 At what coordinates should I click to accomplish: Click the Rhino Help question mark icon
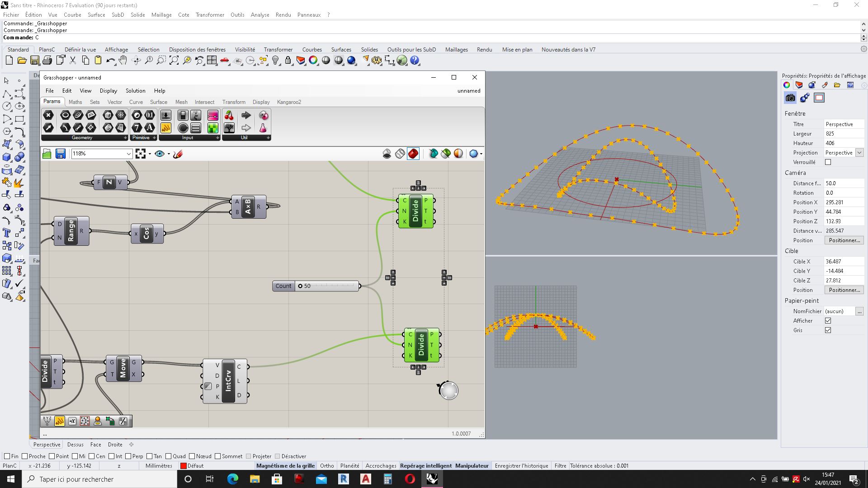tap(415, 60)
